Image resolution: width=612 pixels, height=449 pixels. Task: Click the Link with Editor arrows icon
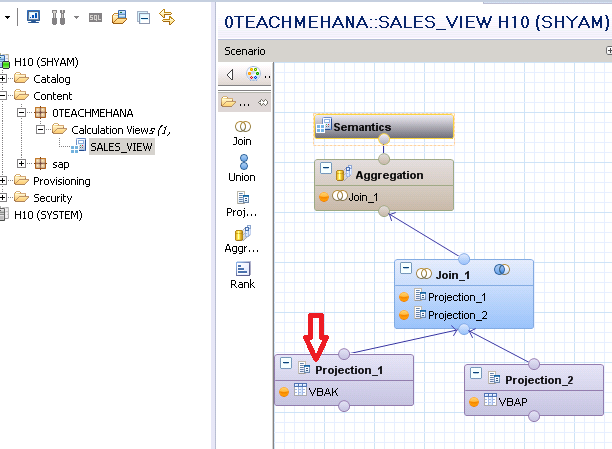click(167, 17)
